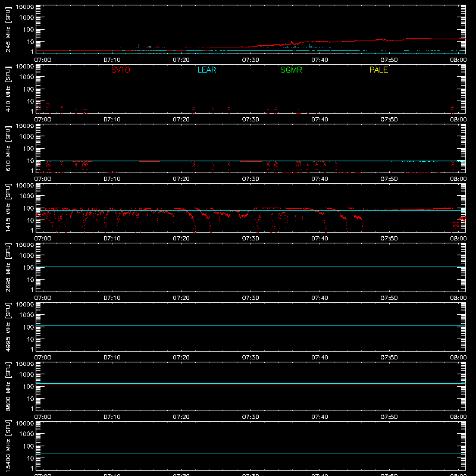Select the 4995 MHz [SFU] axis title
This screenshot has width=476, height=476.
(x=8, y=327)
